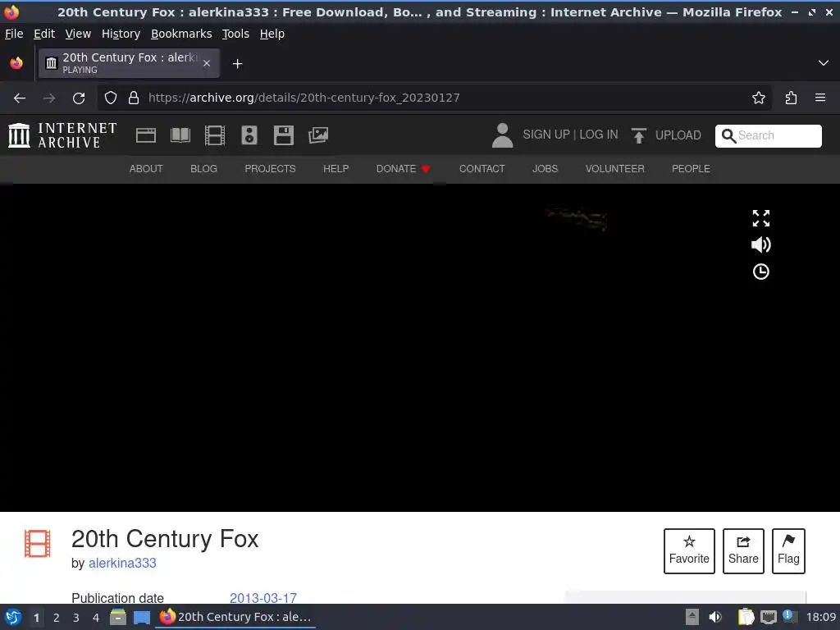Open the clipboard tray icon
This screenshot has width=840, height=630.
[745, 617]
